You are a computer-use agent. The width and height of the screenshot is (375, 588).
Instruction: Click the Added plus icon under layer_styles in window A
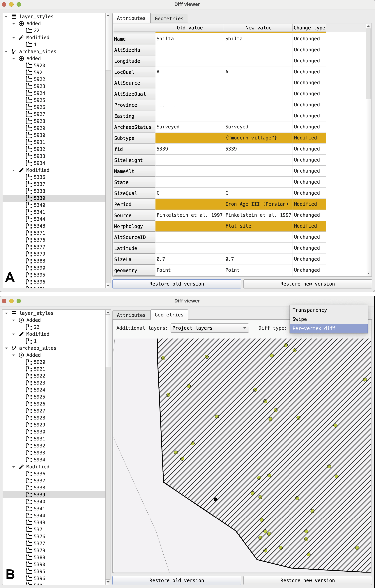click(x=21, y=23)
